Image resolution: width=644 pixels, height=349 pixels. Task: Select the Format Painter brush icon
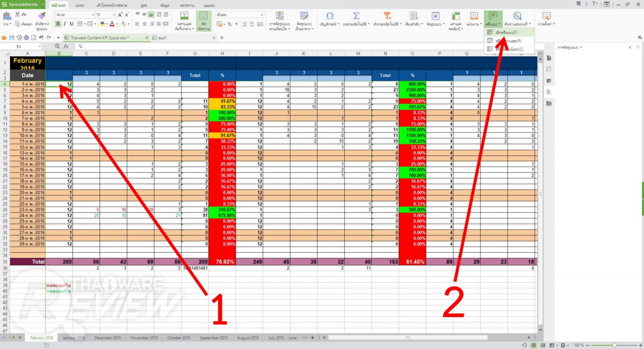coord(42,16)
